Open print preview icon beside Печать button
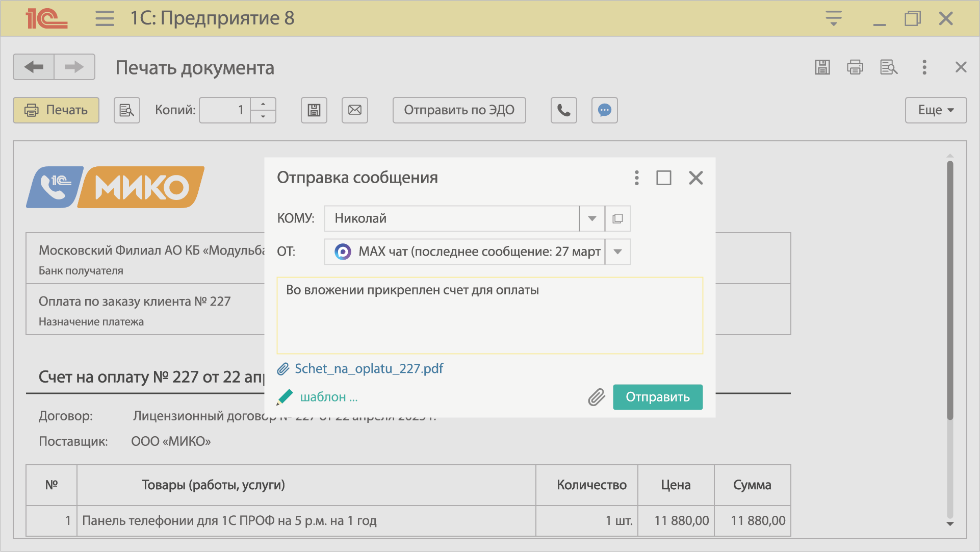Image resolution: width=980 pixels, height=552 pixels. 126,110
